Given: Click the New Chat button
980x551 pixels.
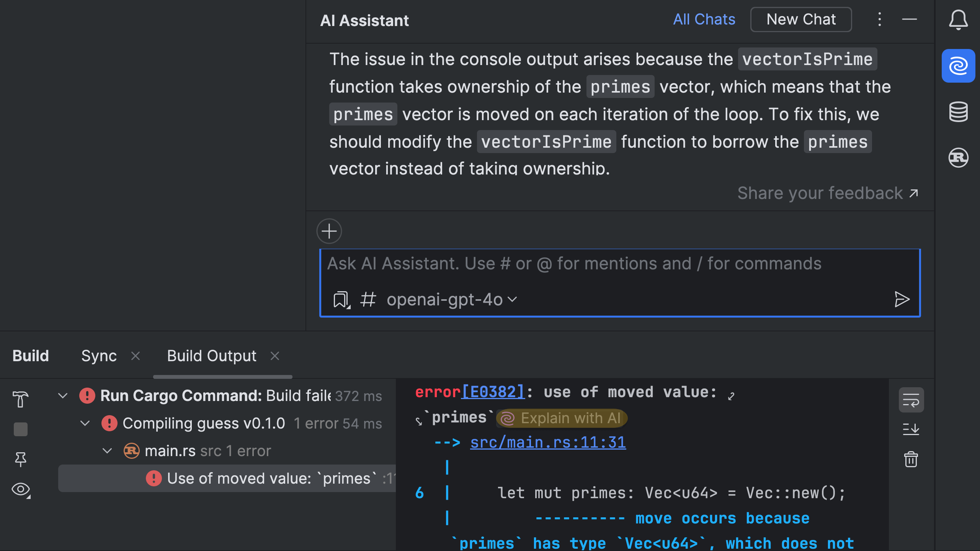Looking at the screenshot, I should (801, 20).
